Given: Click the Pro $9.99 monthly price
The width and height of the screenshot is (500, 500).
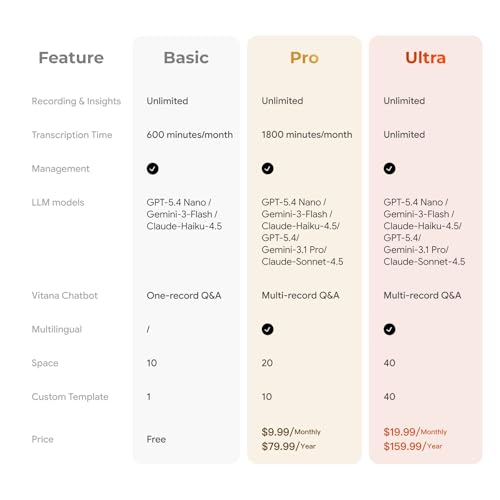Looking at the screenshot, I should point(291,432).
